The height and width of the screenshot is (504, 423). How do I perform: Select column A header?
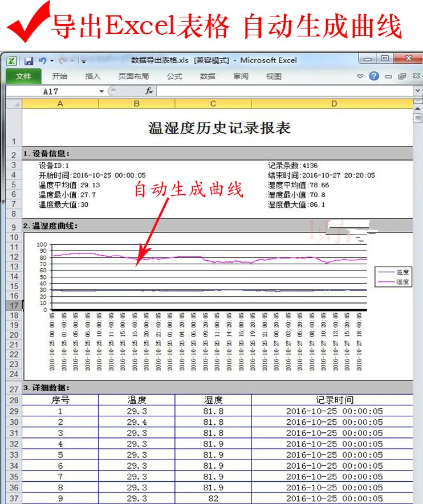(60, 104)
